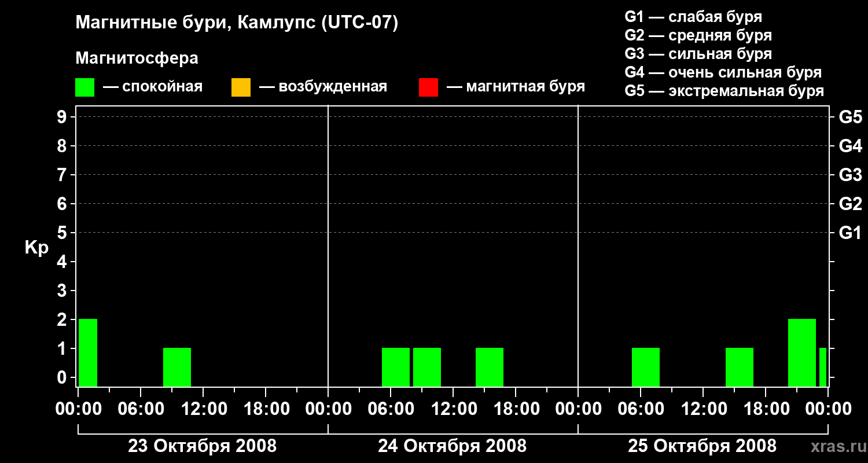Click the G1 label on the right axis
The width and height of the screenshot is (868, 463).
click(851, 233)
